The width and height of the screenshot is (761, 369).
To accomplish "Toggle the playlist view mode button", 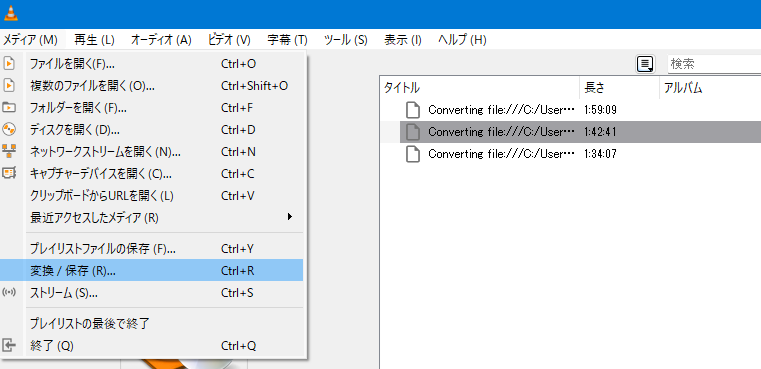I will pyautogui.click(x=645, y=64).
